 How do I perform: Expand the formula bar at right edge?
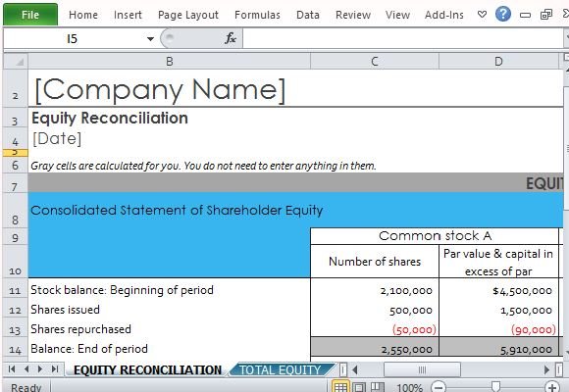tap(566, 37)
